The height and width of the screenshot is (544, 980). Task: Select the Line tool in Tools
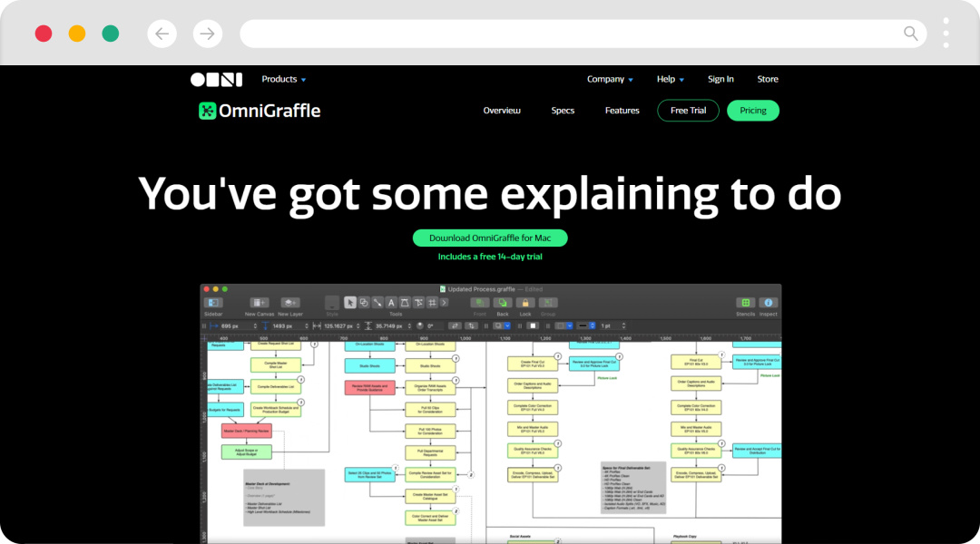[x=377, y=303]
